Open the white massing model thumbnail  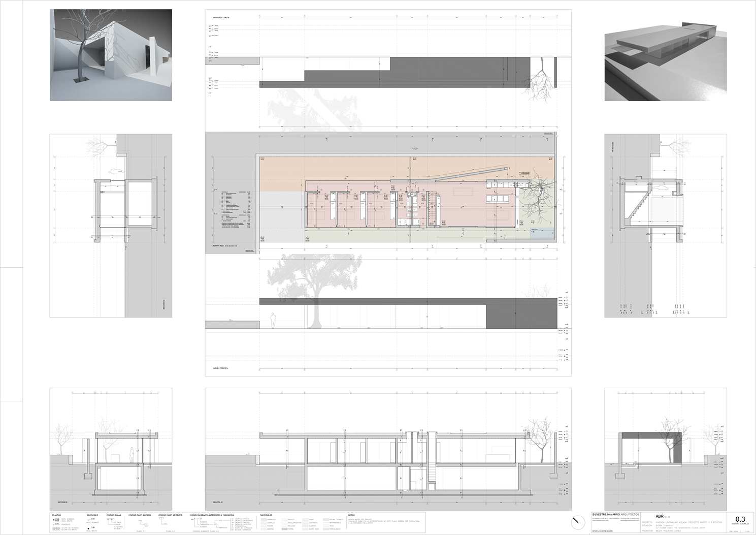tap(665, 55)
